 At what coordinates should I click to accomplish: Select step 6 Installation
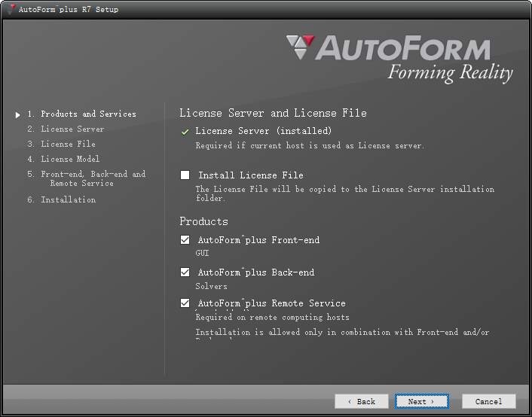pos(61,199)
